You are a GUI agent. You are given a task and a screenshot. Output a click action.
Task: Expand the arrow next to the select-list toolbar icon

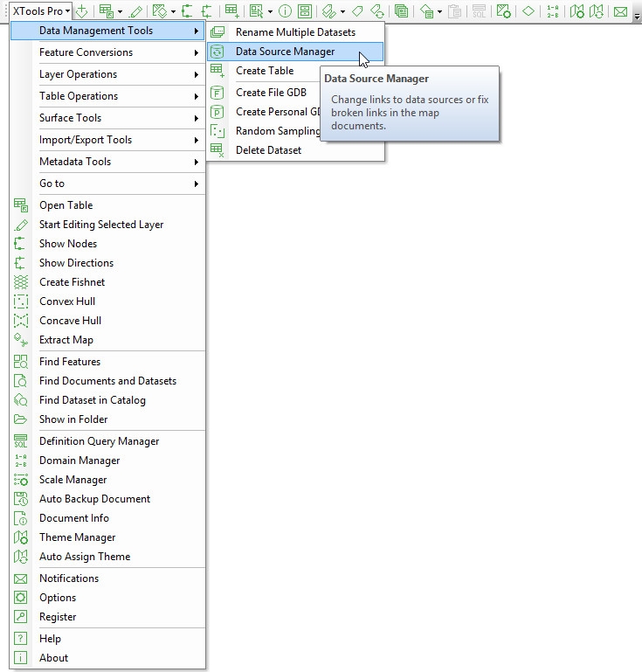270,12
